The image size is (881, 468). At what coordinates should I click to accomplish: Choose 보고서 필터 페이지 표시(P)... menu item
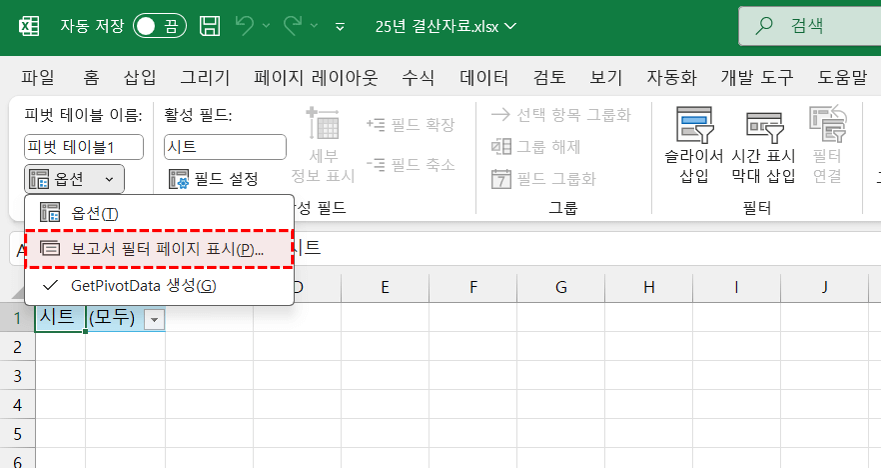tap(159, 249)
